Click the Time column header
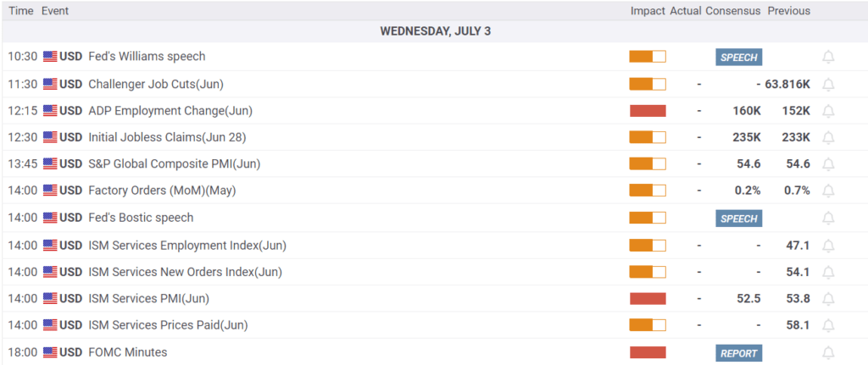This screenshot has width=868, height=365. click(21, 11)
